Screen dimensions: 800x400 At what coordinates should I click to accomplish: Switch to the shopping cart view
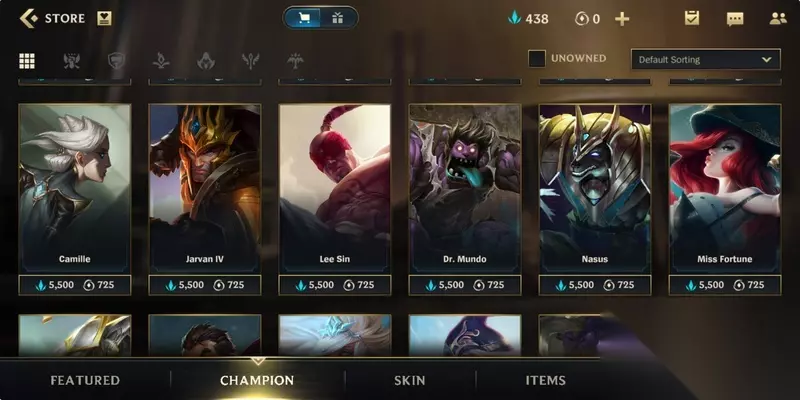[x=304, y=18]
